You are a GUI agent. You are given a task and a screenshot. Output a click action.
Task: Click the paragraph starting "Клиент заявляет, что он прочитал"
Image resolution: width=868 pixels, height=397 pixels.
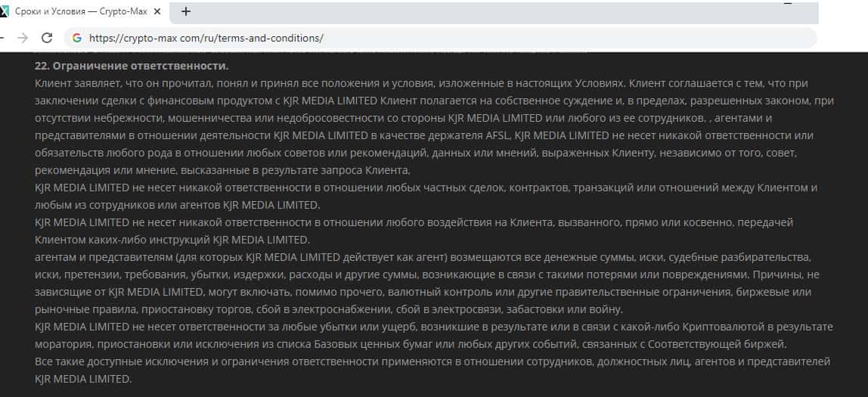pos(434,127)
